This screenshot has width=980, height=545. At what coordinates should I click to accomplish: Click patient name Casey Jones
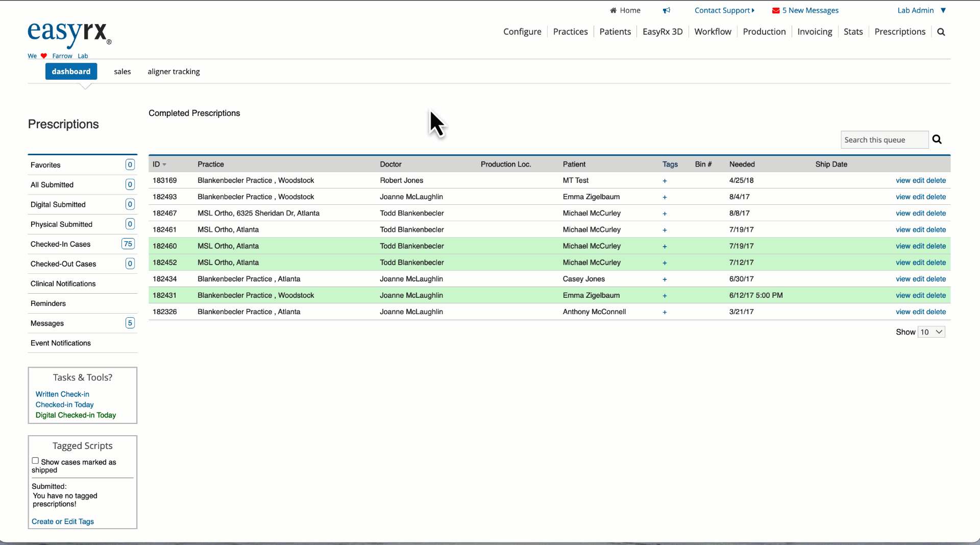pyautogui.click(x=583, y=279)
